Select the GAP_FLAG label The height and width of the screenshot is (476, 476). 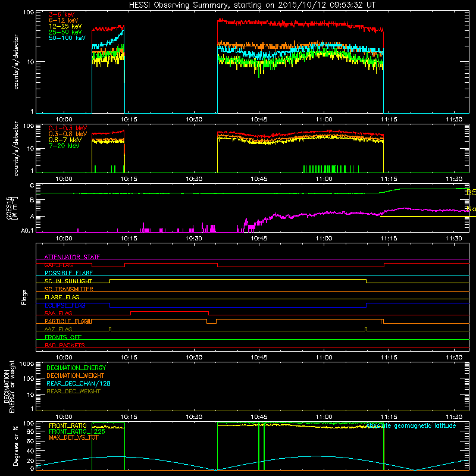[58, 265]
